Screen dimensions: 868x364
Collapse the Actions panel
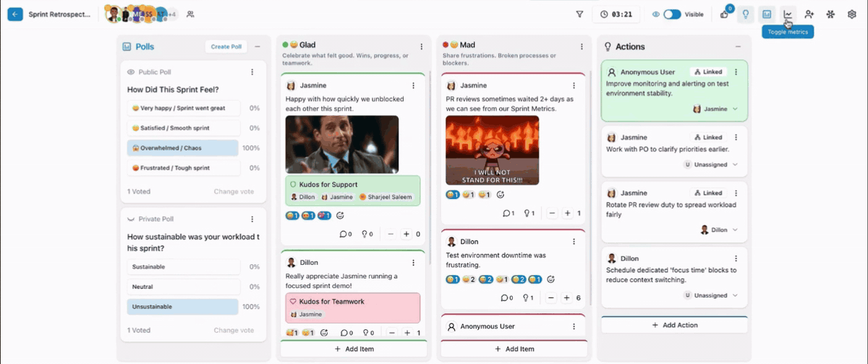[x=738, y=46]
